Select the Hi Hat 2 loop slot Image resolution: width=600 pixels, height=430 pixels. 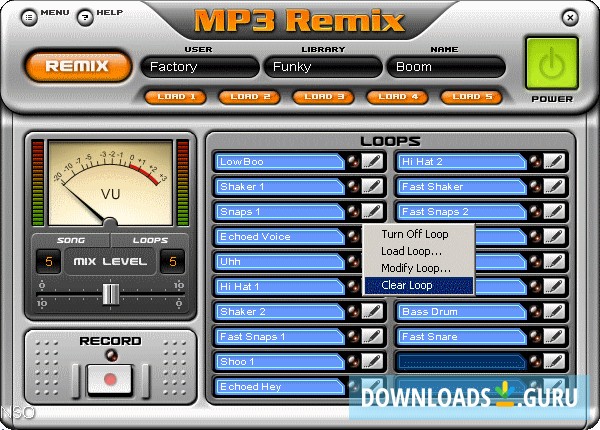[x=462, y=161]
